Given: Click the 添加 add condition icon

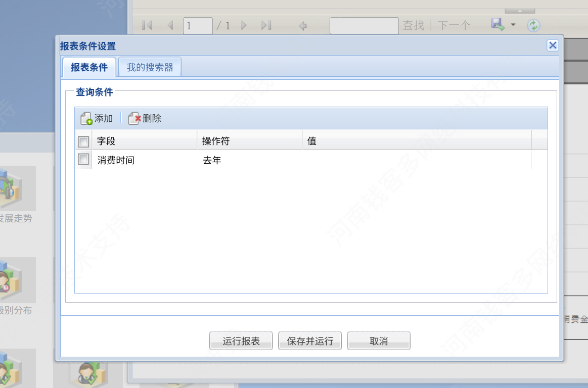Looking at the screenshot, I should (86, 118).
